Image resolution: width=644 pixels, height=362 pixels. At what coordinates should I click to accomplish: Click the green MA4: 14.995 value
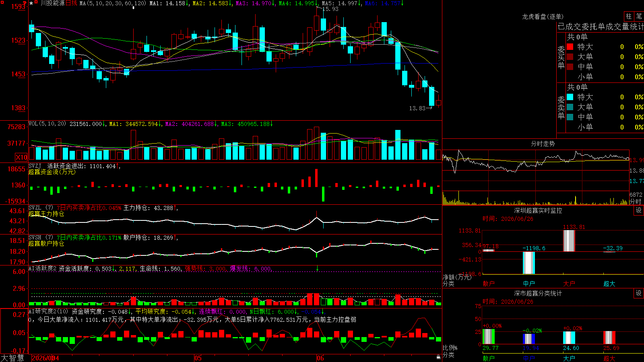(x=298, y=3)
